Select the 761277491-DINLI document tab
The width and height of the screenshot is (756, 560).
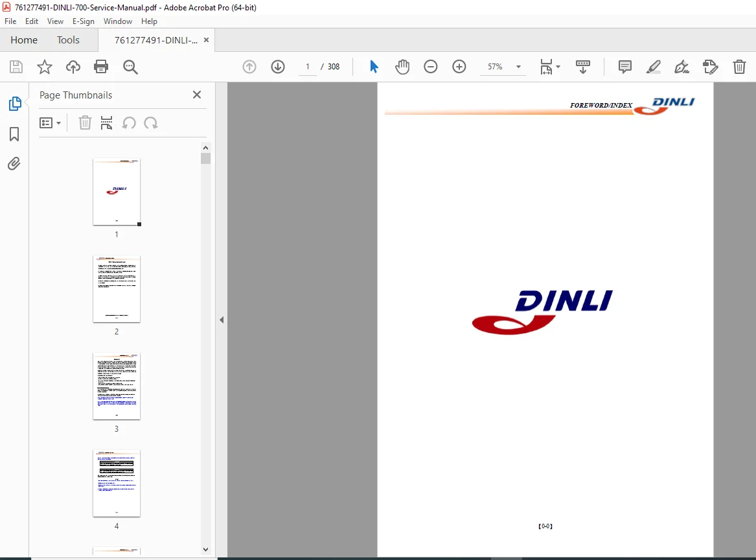point(155,40)
